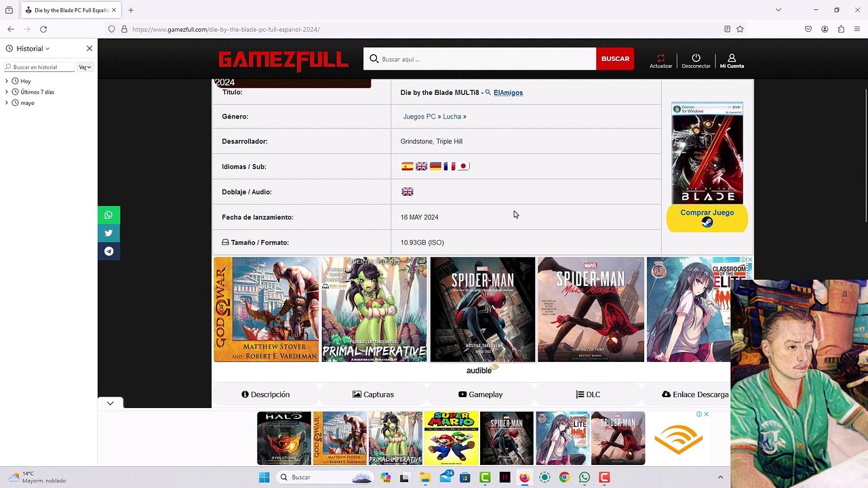Show hidden system tray icons
The height and width of the screenshot is (488, 868).
(720, 477)
